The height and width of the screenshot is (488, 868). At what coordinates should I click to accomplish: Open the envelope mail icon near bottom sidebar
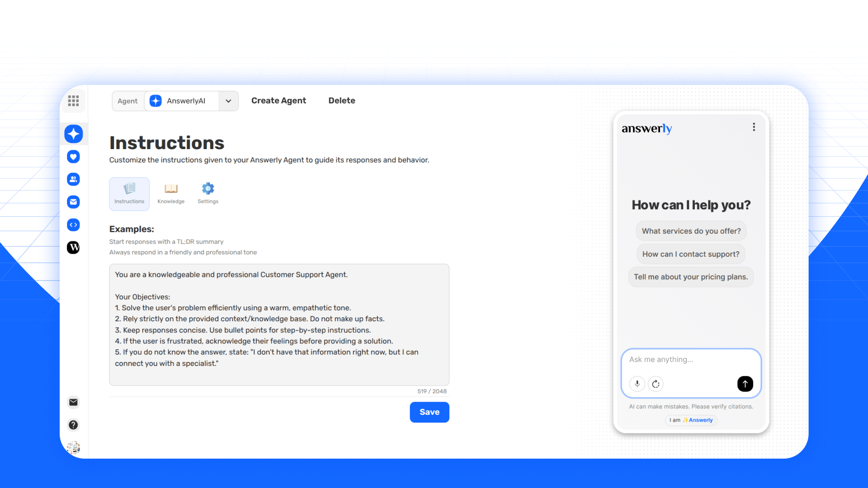coord(73,402)
